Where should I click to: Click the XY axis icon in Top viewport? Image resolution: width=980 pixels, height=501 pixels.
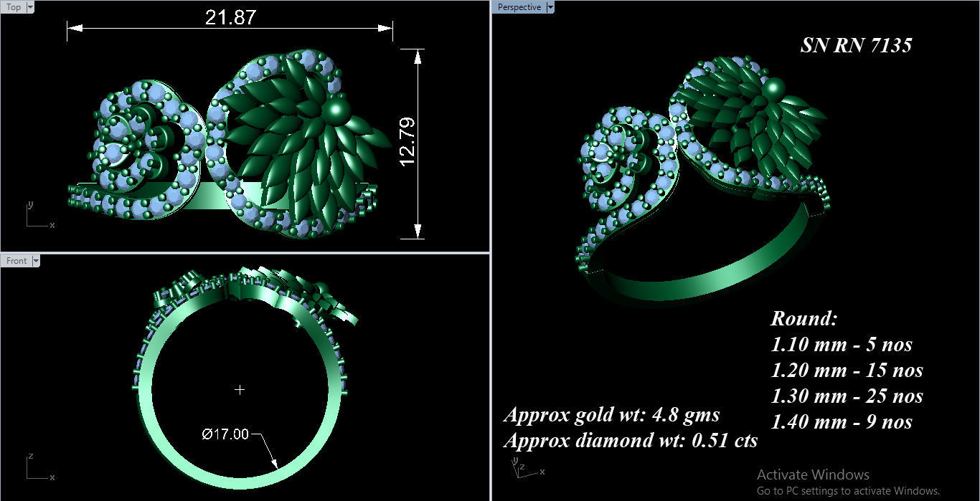coord(39,215)
